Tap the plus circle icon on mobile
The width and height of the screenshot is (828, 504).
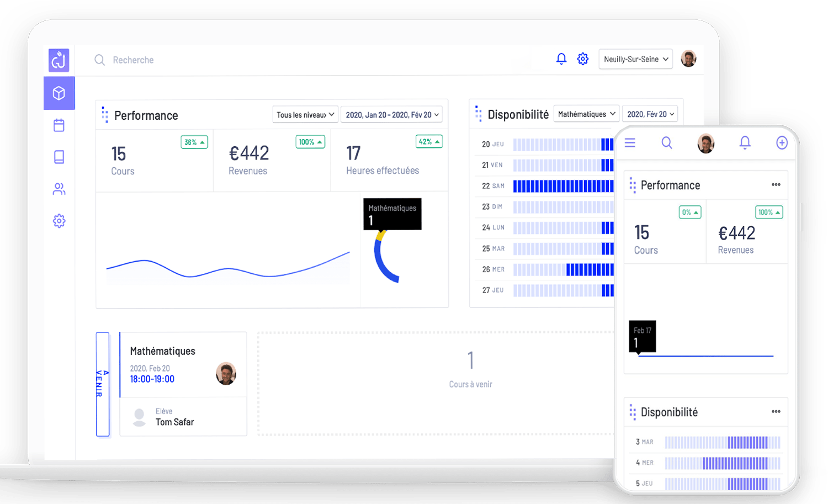coord(782,143)
